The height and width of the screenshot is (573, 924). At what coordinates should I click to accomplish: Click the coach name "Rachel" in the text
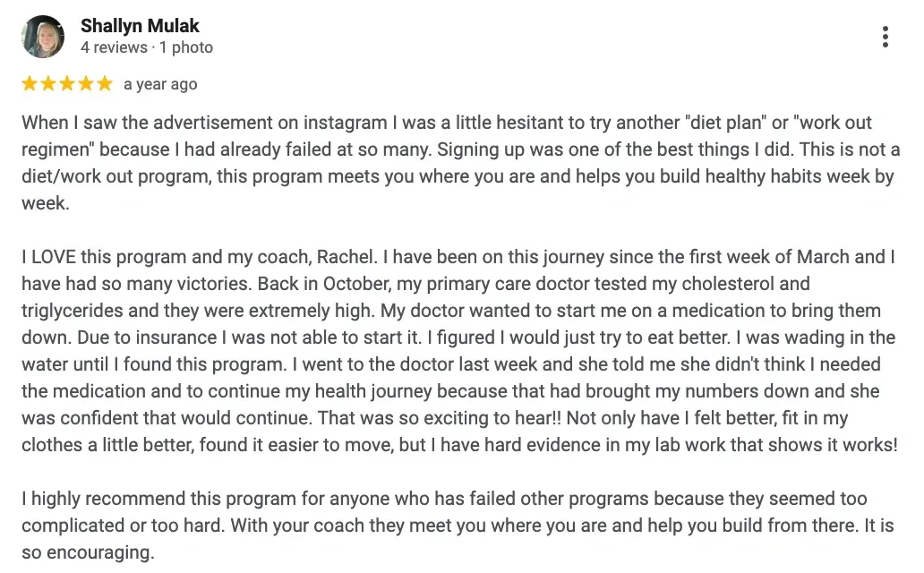tap(349, 258)
